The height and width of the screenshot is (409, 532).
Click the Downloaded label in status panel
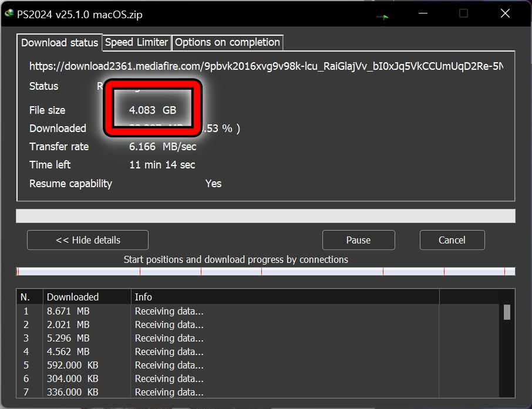click(x=58, y=128)
